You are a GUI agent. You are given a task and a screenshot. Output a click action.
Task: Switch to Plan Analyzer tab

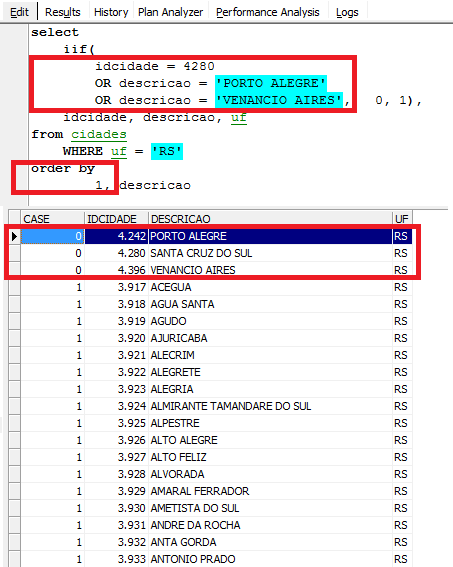[170, 12]
